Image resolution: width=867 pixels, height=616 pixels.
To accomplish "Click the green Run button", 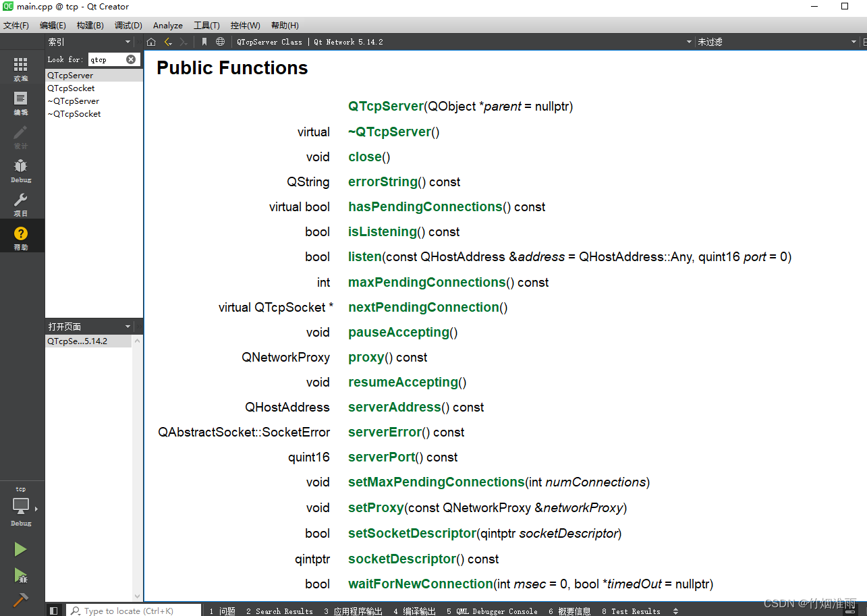I will [x=21, y=549].
